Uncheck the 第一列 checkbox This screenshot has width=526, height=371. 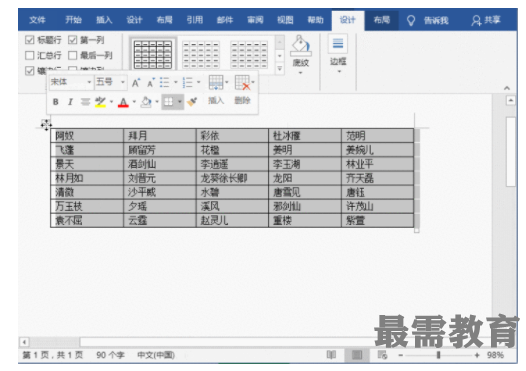tap(72, 40)
